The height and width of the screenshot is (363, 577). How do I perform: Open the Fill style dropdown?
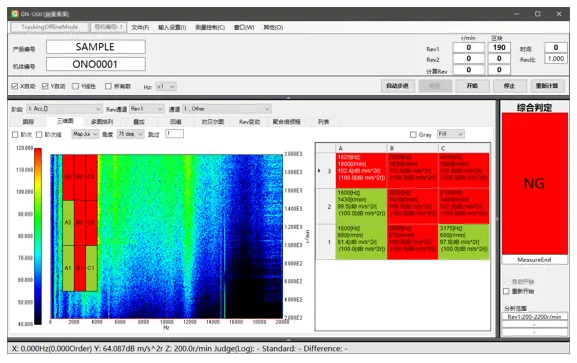coord(450,134)
